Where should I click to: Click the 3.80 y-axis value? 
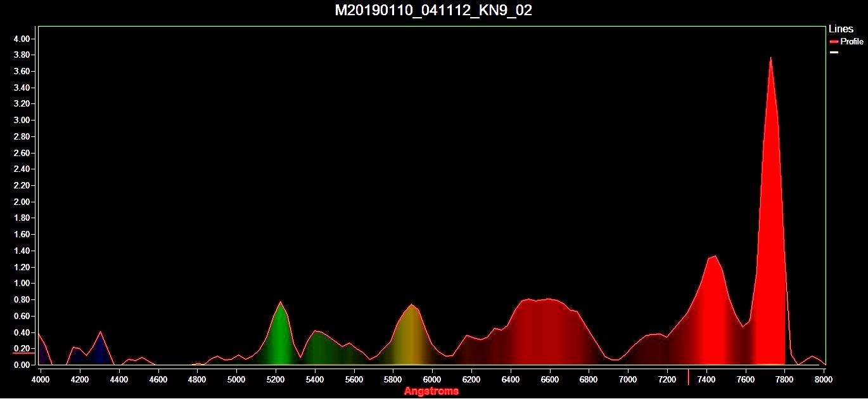(x=22, y=55)
